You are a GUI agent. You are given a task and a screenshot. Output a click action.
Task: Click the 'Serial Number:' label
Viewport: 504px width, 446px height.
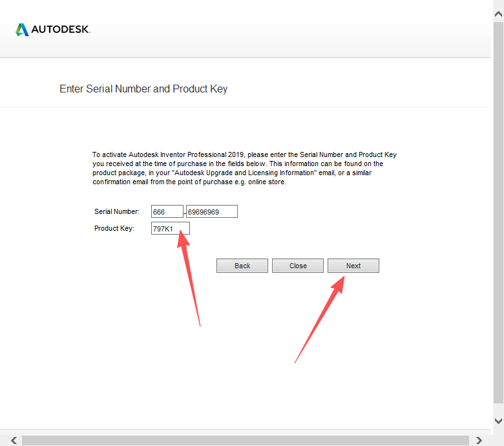(117, 211)
